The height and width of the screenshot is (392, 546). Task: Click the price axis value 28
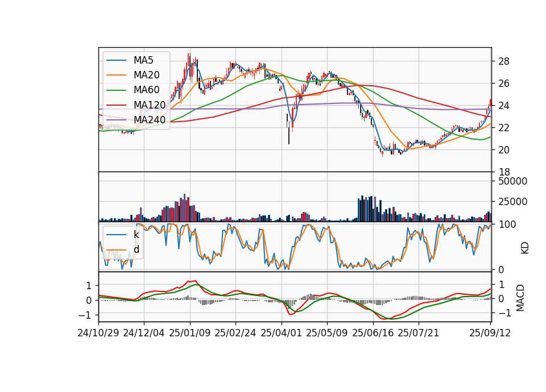tap(504, 61)
